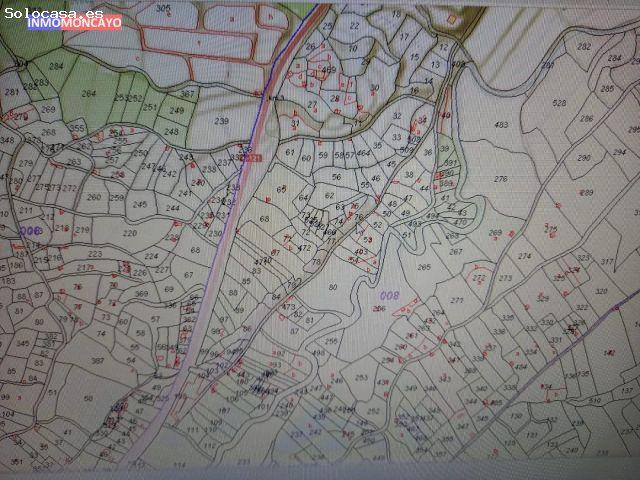Select parcel 18
The width and height of the screenshot is (640, 480).
coord(396,14)
